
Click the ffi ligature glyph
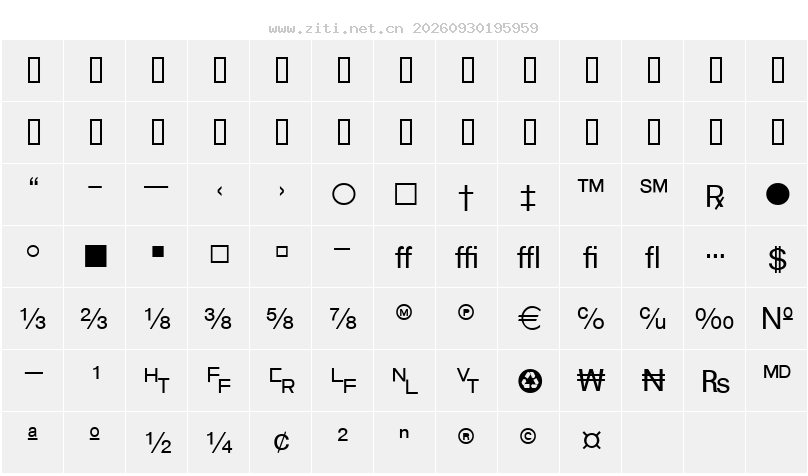click(466, 257)
